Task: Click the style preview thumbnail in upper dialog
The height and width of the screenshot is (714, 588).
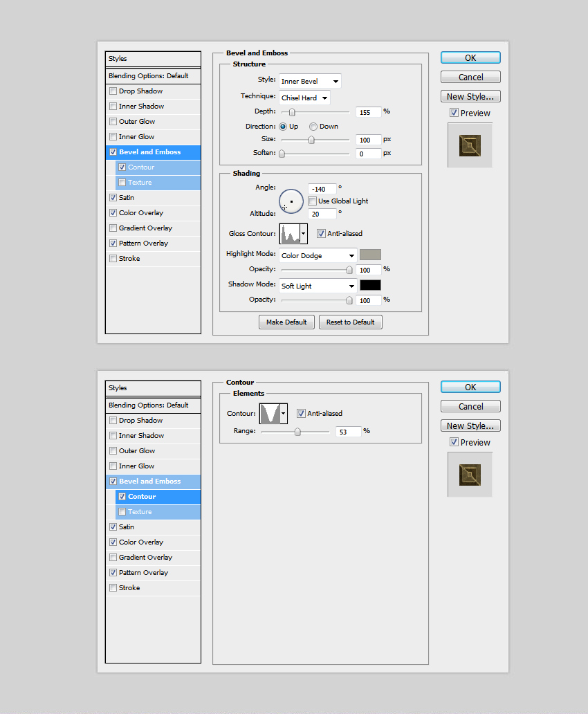Action: [470, 146]
